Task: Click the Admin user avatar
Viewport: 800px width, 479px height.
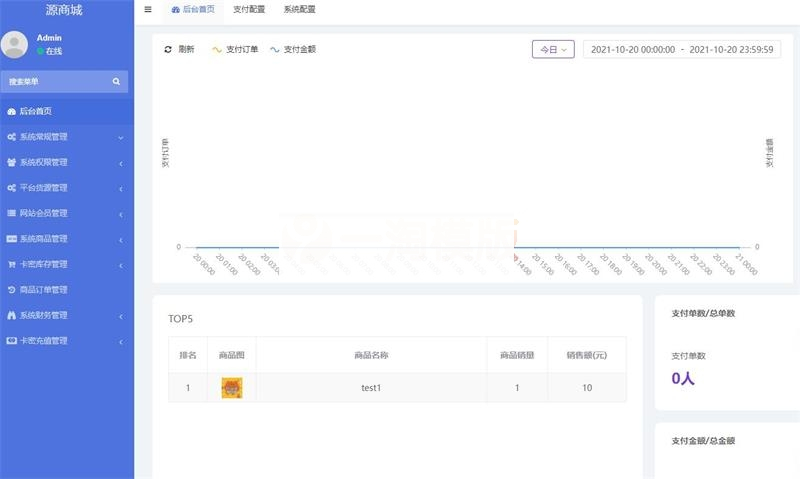Action: 15,44
